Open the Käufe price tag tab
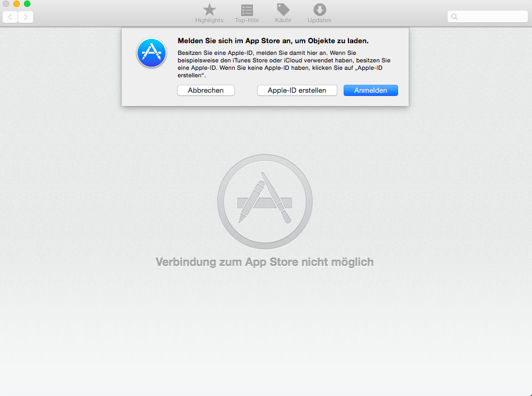Image resolution: width=532 pixels, height=396 pixels. (283, 13)
